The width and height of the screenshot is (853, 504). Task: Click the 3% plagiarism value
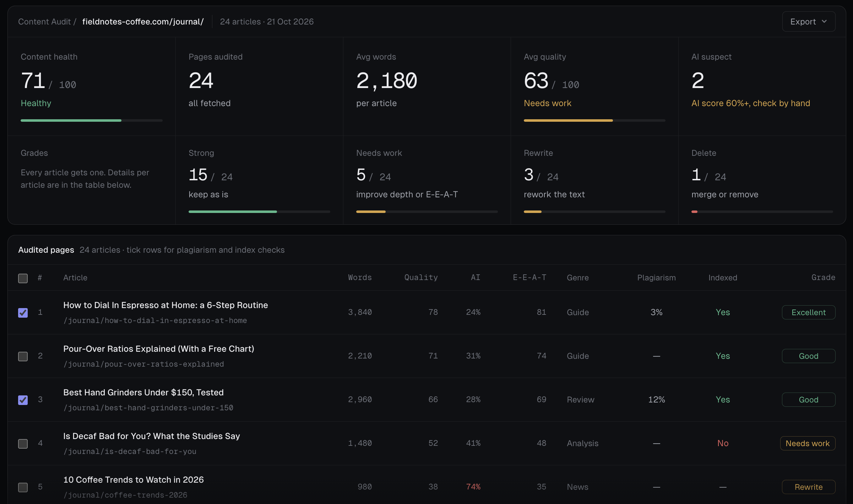pyautogui.click(x=656, y=312)
